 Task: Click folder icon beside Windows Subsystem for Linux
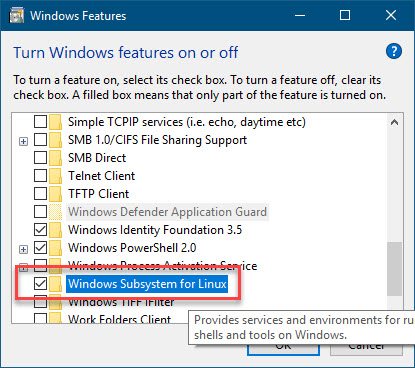click(x=55, y=284)
